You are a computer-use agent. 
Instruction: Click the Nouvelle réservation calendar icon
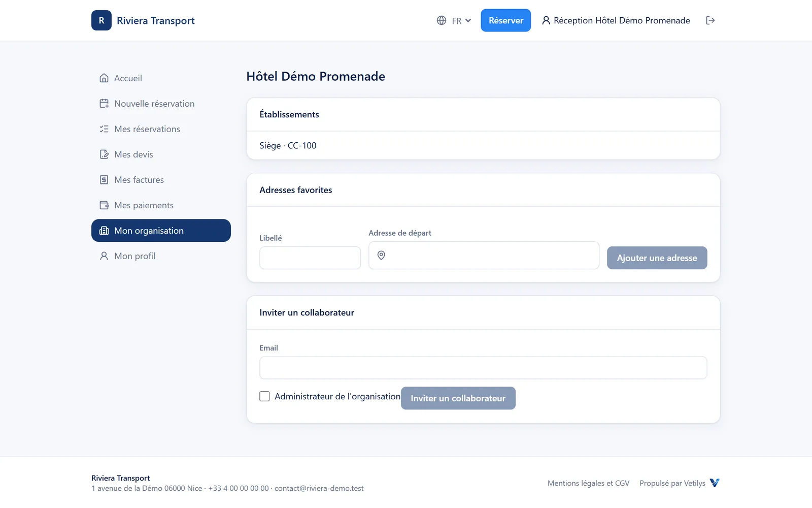click(x=104, y=104)
